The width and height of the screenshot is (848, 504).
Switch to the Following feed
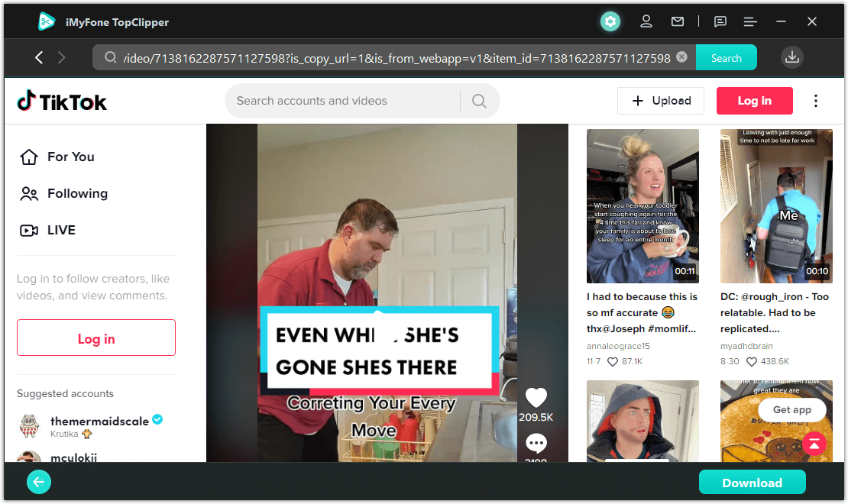(76, 193)
